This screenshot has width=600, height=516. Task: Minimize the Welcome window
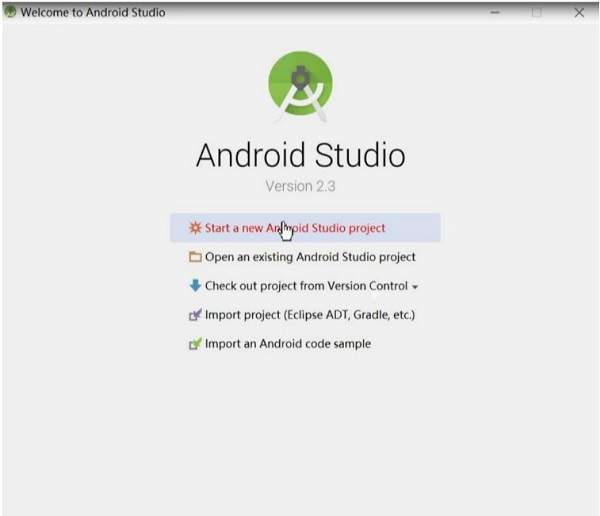tap(495, 13)
